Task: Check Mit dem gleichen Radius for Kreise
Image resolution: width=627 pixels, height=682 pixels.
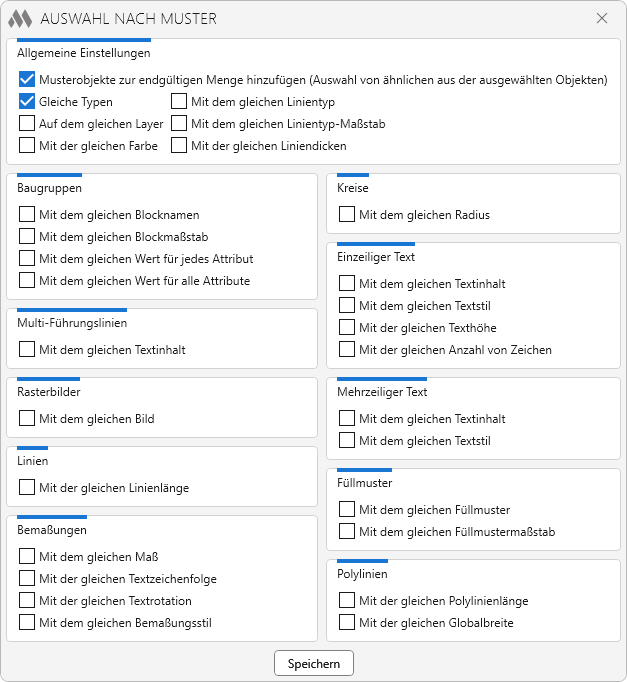Action: tap(347, 214)
